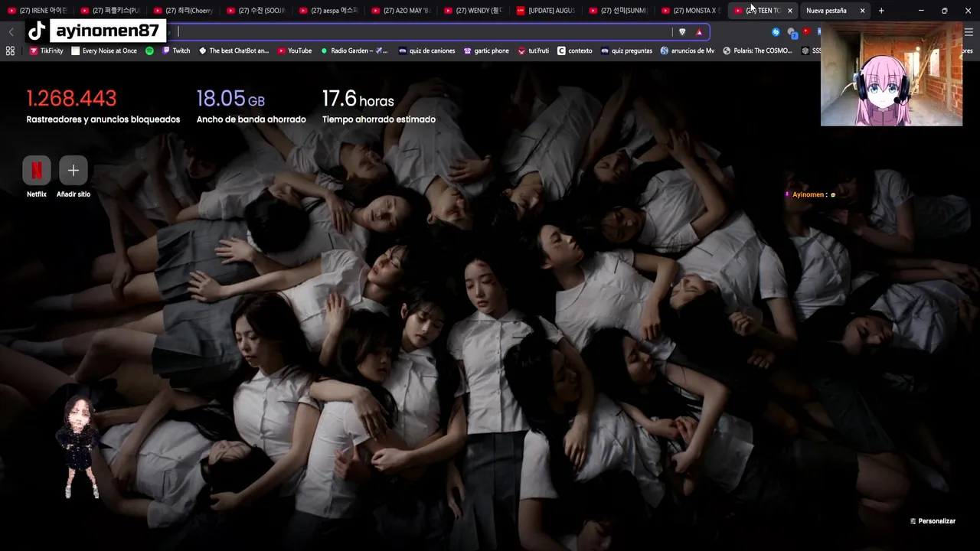The height and width of the screenshot is (551, 980).
Task: Open the tab groups grid icon in bookmarks bar
Action: (x=10, y=51)
